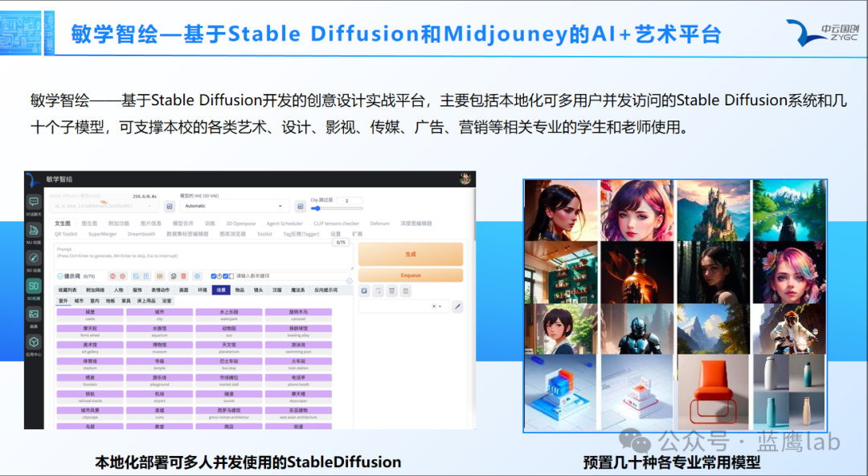Click the history clock prompt tool icon
Viewport: 868px width, 476px height.
(x=174, y=276)
